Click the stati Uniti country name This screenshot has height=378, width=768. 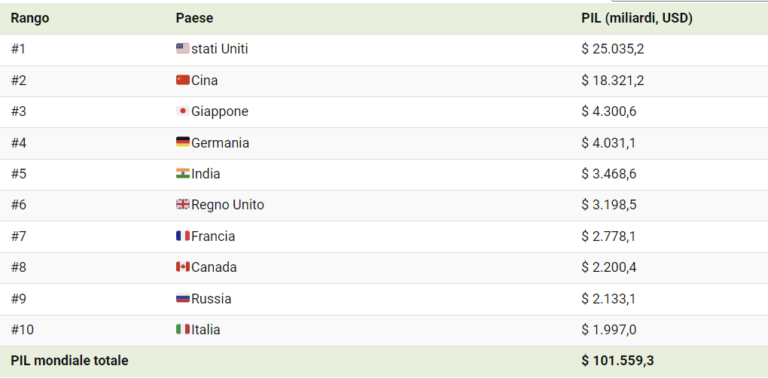219,49
